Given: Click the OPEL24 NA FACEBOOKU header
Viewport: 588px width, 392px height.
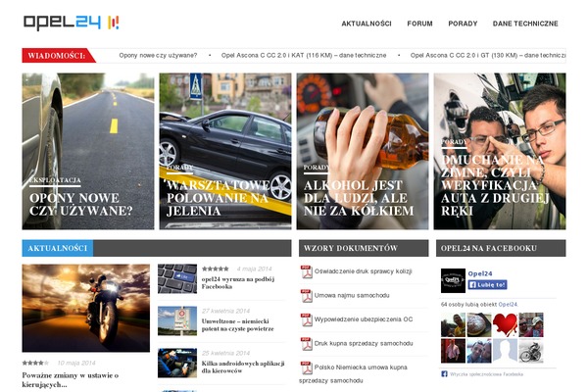Looking at the screenshot, I should coord(501,248).
